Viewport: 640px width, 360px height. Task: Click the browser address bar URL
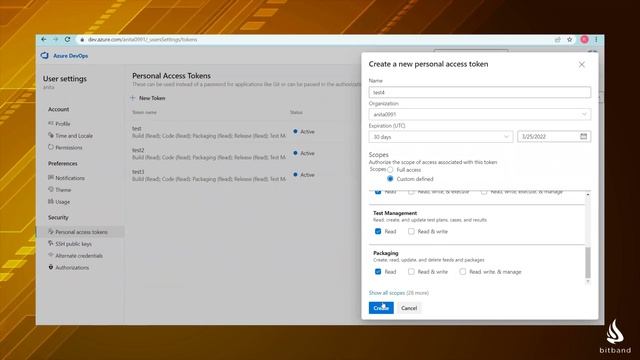(142, 40)
